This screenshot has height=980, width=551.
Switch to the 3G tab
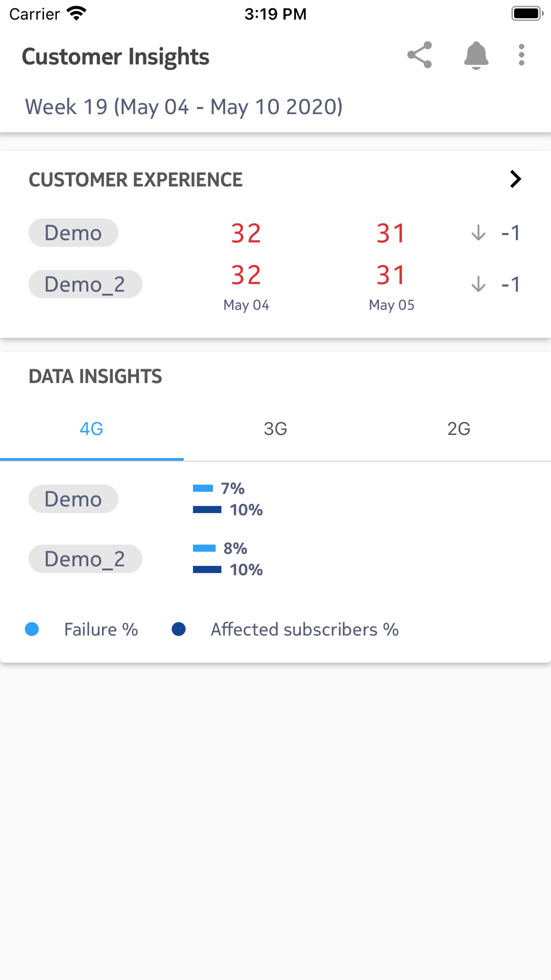pyautogui.click(x=275, y=429)
